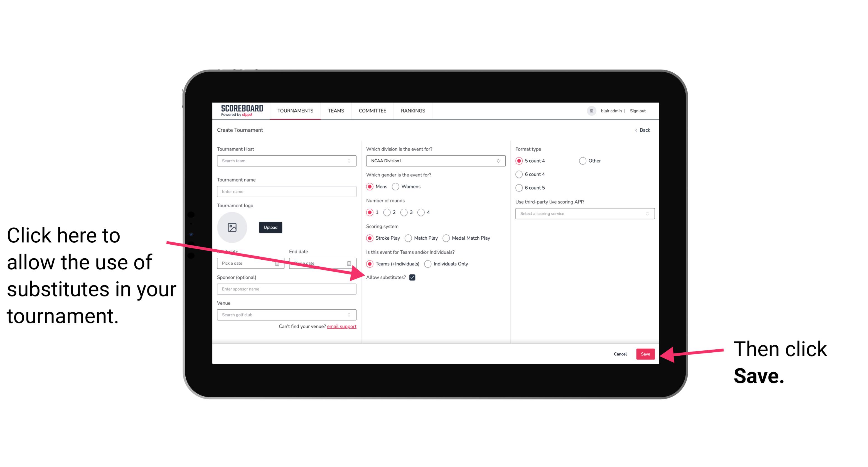Click the Tournament name input field
868x467 pixels.
click(x=286, y=191)
